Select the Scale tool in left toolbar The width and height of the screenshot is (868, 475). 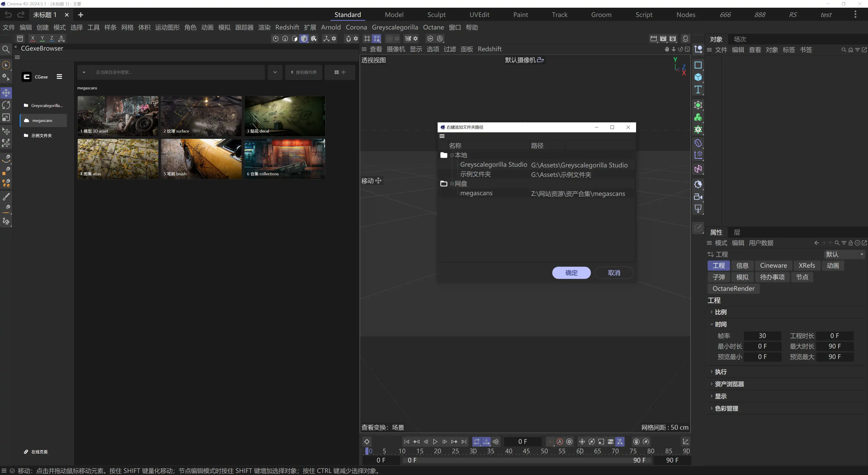(6, 118)
